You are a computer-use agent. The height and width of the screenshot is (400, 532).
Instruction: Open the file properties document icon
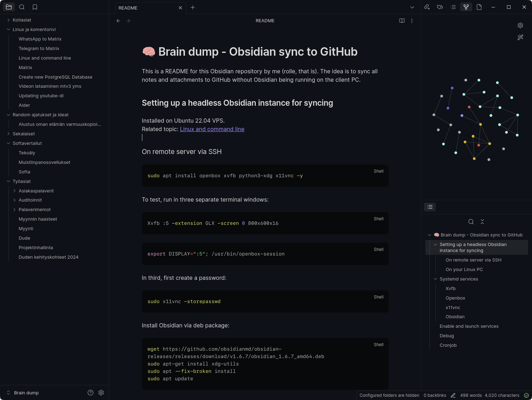pyautogui.click(x=479, y=7)
